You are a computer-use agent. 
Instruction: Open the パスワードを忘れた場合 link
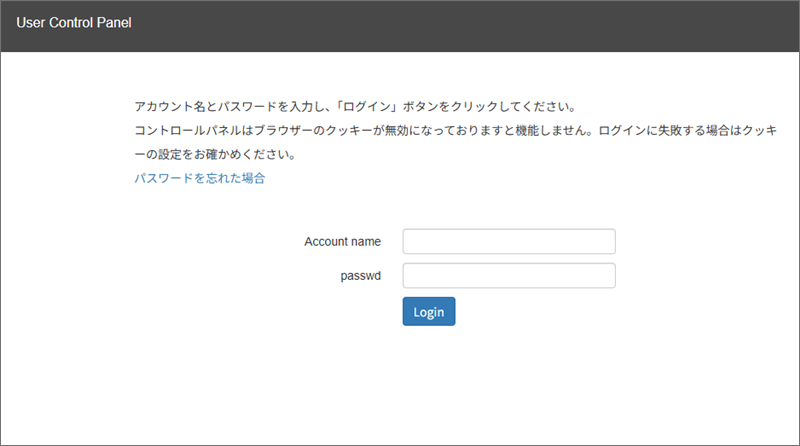[x=199, y=179]
